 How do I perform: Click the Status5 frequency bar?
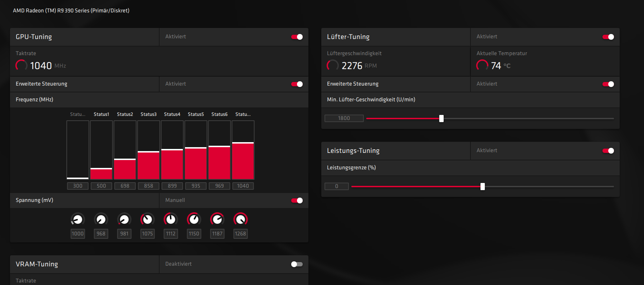pos(196,150)
